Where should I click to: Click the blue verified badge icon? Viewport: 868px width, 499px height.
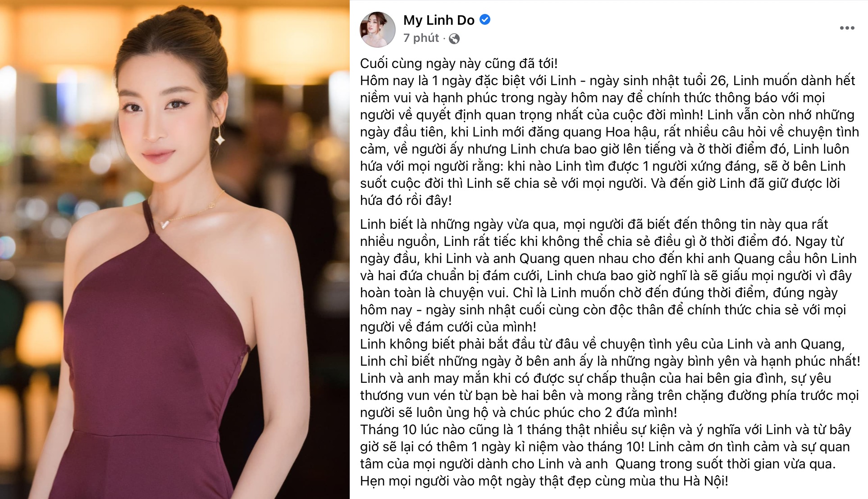(485, 20)
